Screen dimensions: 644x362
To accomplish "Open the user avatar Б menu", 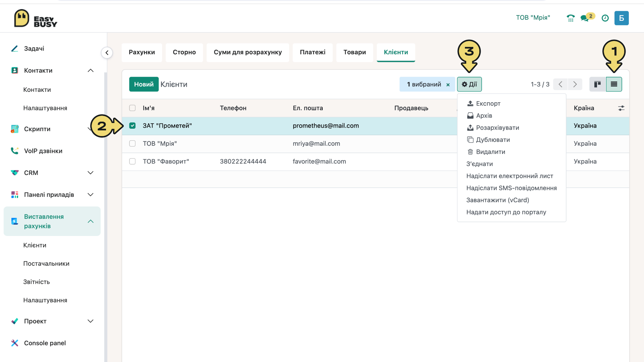I will tap(622, 18).
